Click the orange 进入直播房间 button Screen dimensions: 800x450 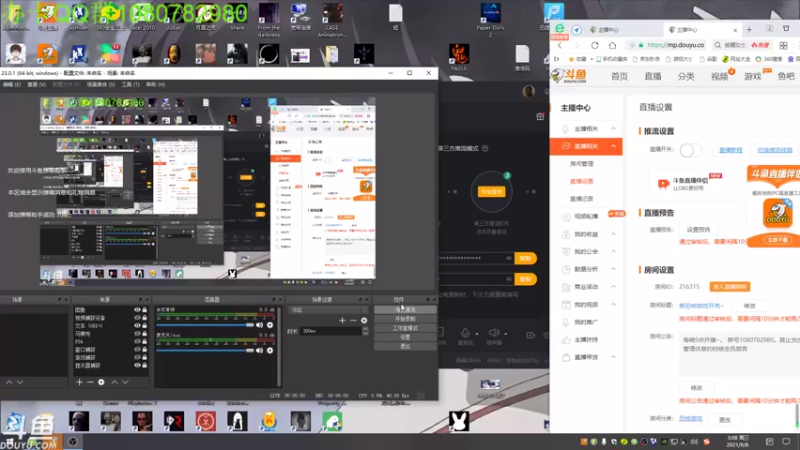tap(730, 287)
